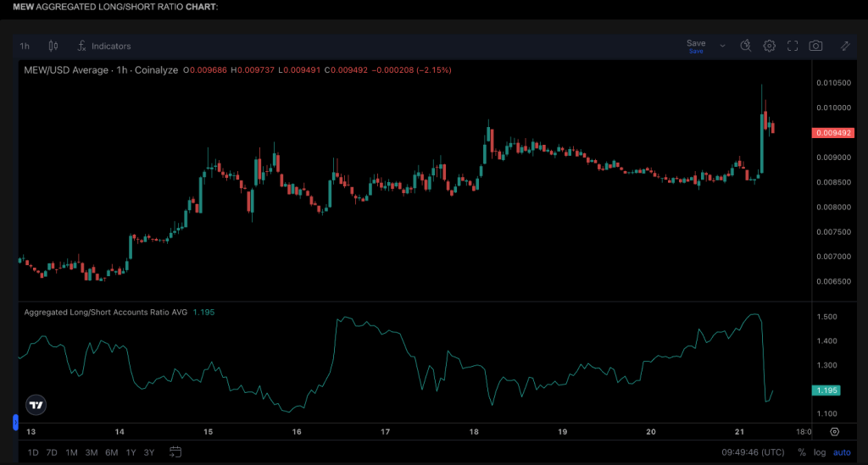Viewport: 868px width, 465px height.
Task: Take a chart snapshot with camera icon
Action: point(815,46)
